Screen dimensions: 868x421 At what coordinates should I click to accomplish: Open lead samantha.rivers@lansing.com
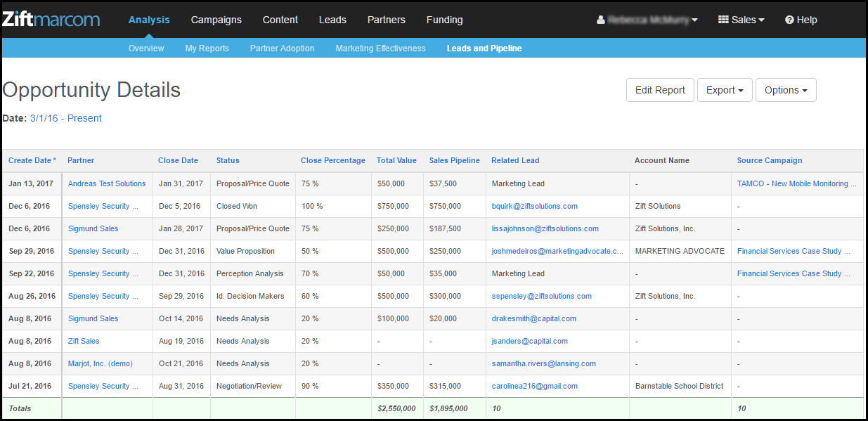pyautogui.click(x=544, y=363)
